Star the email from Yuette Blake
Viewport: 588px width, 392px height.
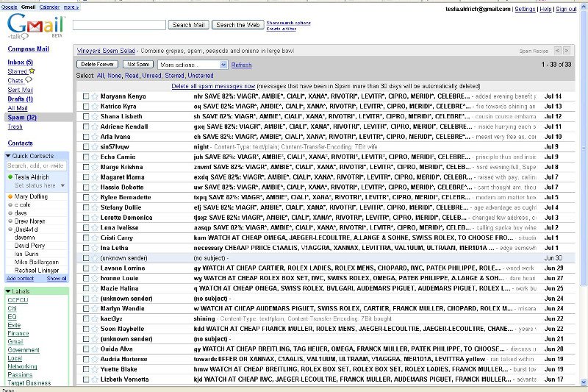[x=94, y=368]
